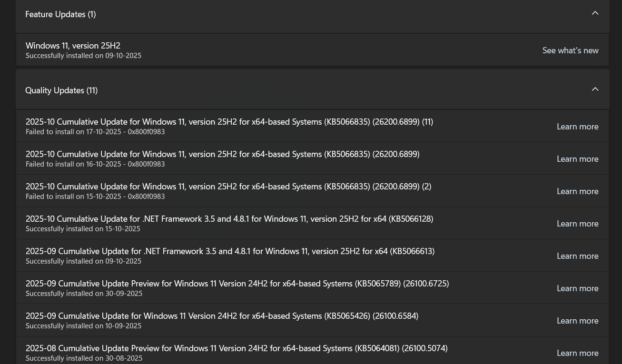Select the KB5065789 (26100.6725) preview title
Viewport: 622px width, 364px height.
[x=237, y=284]
